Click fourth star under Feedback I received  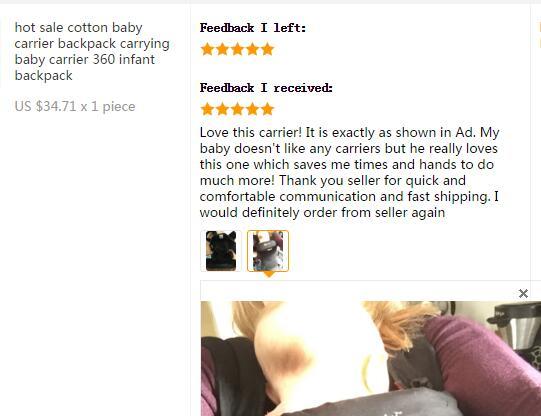pyautogui.click(x=253, y=109)
